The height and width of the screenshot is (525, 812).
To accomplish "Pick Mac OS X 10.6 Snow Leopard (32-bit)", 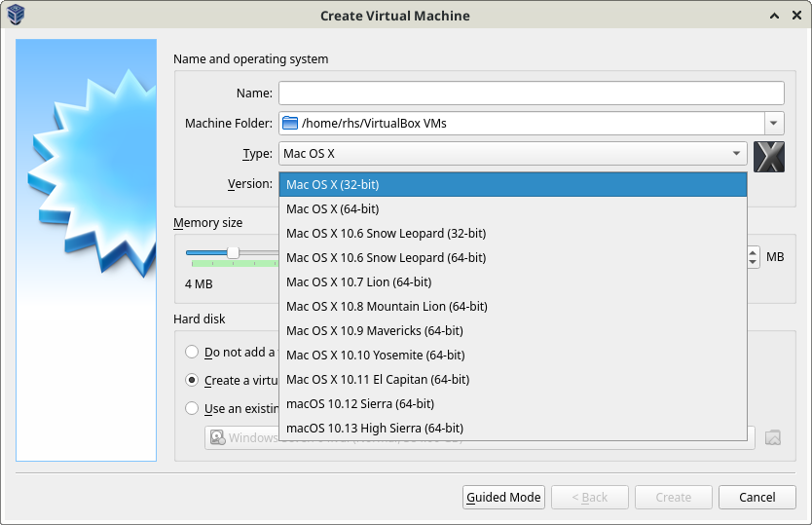I will (513, 233).
